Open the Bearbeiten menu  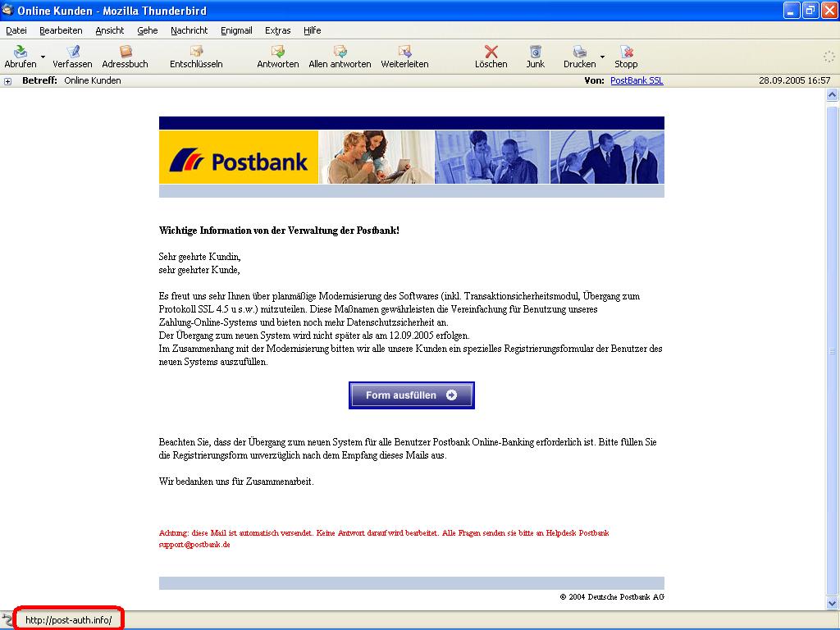coord(61,30)
